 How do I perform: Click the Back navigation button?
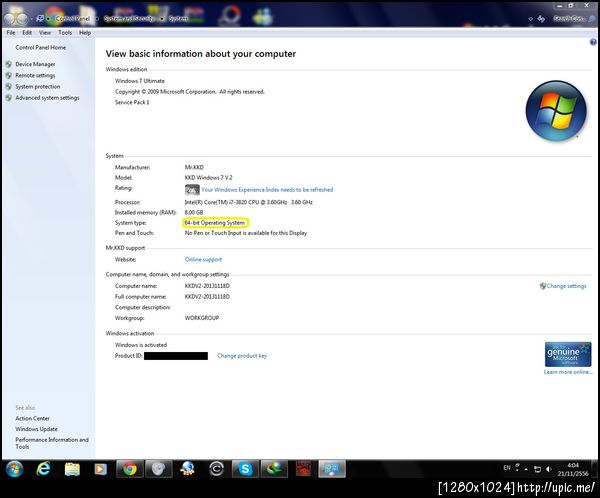coord(10,18)
